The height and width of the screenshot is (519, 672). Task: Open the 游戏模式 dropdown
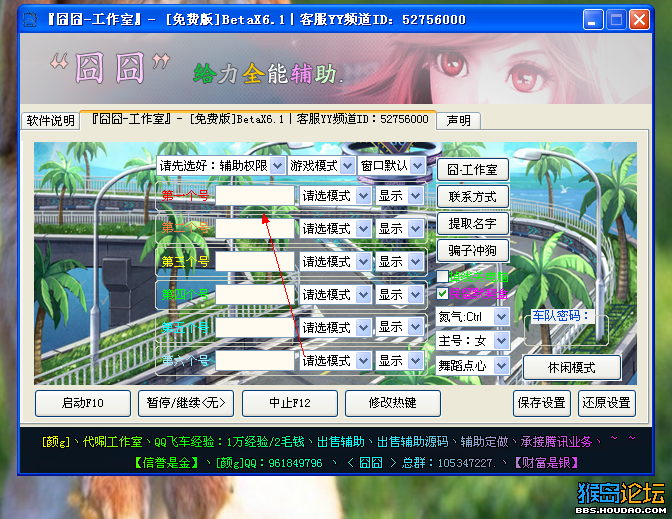point(321,165)
